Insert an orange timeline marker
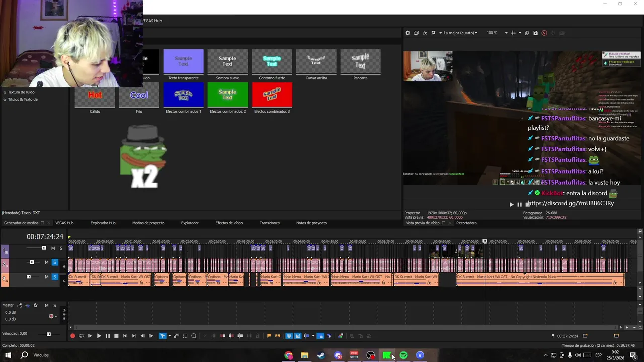The height and width of the screenshot is (362, 644). (x=269, y=336)
